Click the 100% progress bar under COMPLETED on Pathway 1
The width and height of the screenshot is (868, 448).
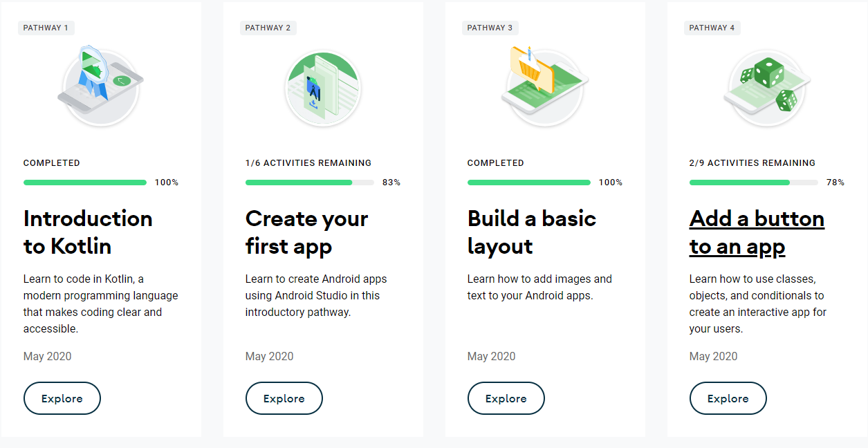click(x=85, y=182)
